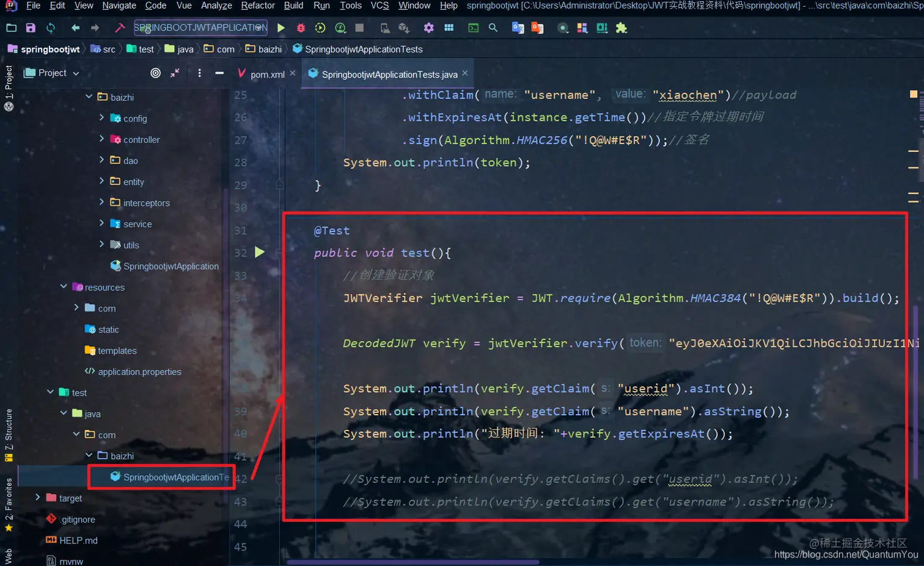The width and height of the screenshot is (924, 566).
Task: Open the Refactor menu
Action: pos(258,5)
